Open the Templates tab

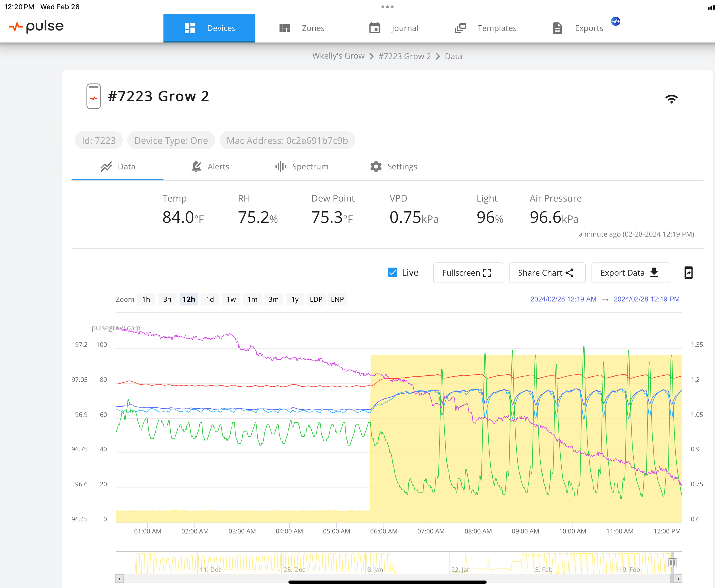point(485,28)
